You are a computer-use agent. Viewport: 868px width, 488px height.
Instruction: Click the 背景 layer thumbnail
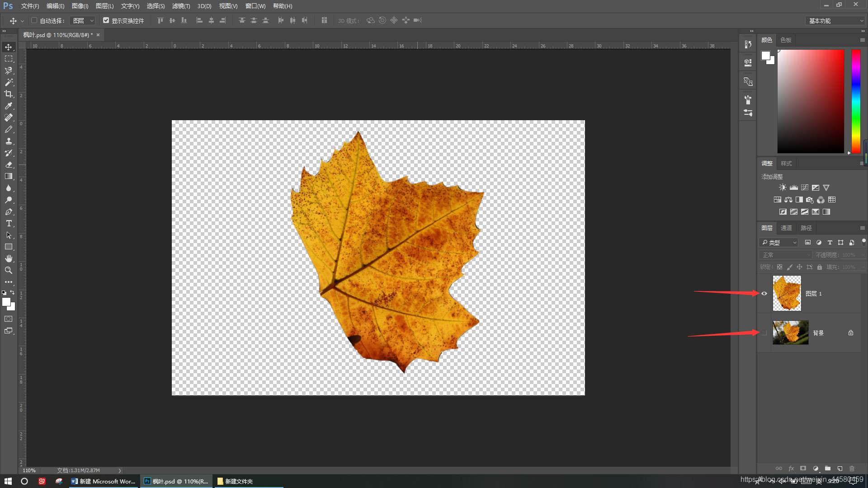pyautogui.click(x=790, y=333)
